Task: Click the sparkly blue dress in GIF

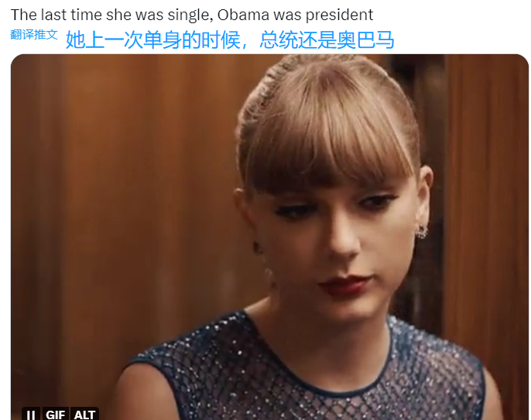Action: (x=305, y=372)
